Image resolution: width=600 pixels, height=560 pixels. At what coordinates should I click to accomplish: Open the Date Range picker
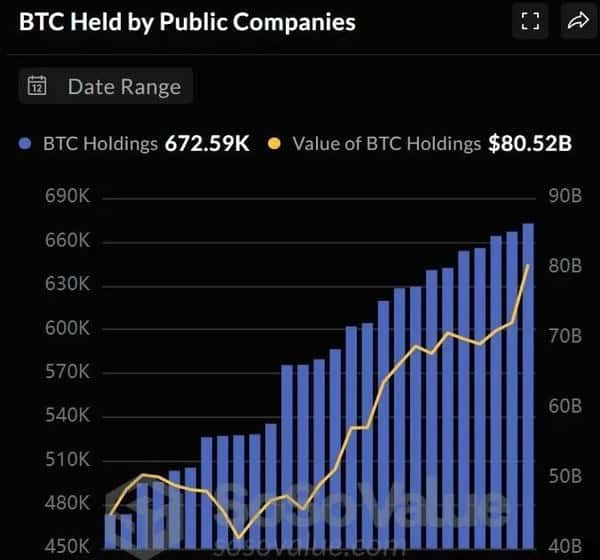(106, 86)
